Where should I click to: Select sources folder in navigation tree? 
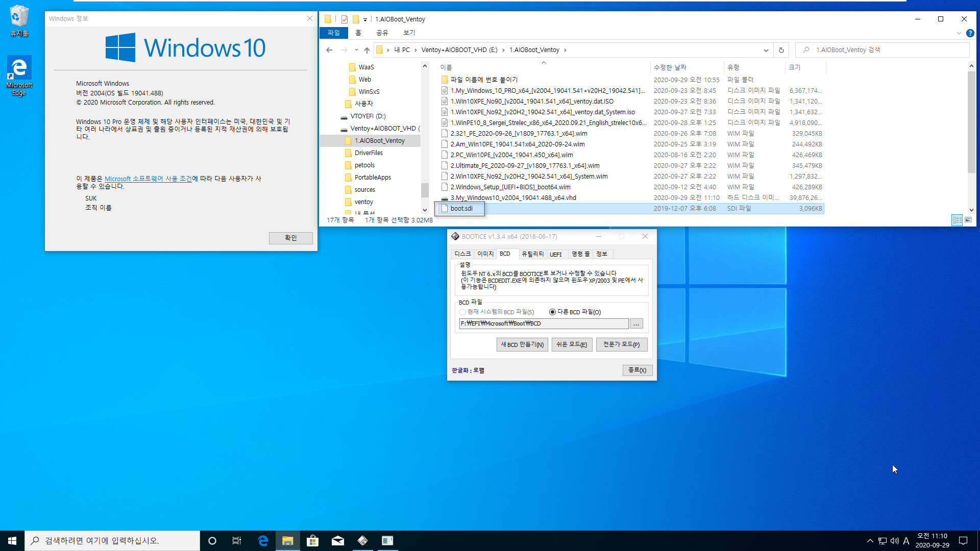click(x=364, y=190)
